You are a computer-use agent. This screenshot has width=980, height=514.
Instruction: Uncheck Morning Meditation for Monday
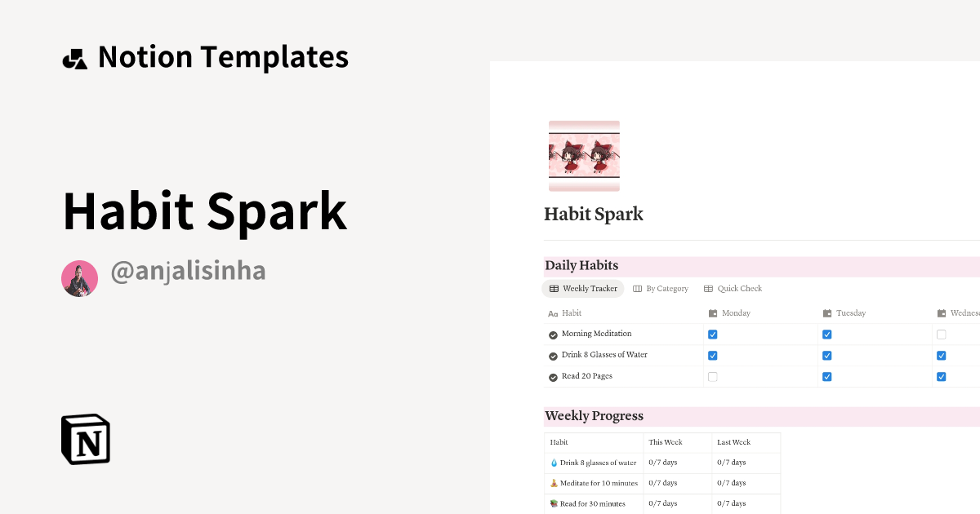(712, 334)
